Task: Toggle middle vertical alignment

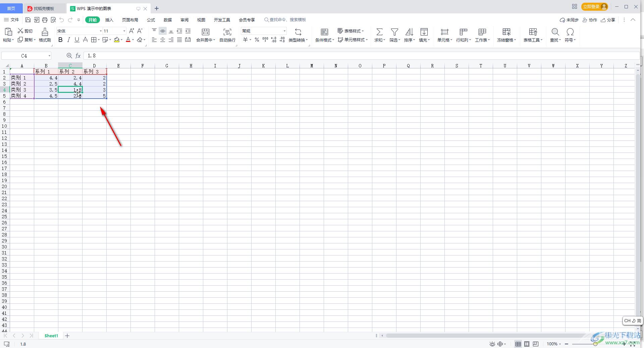Action: (163, 31)
